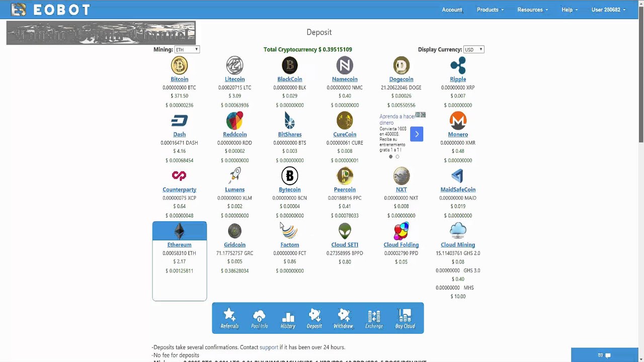Open the Ethereum link
The height and width of the screenshot is (362, 644).
coord(179,245)
